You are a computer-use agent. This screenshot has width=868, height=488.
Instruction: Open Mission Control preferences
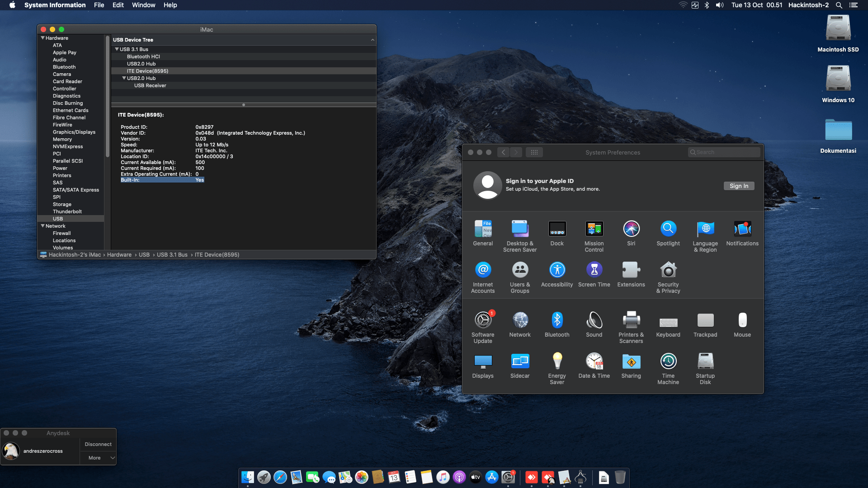point(594,236)
